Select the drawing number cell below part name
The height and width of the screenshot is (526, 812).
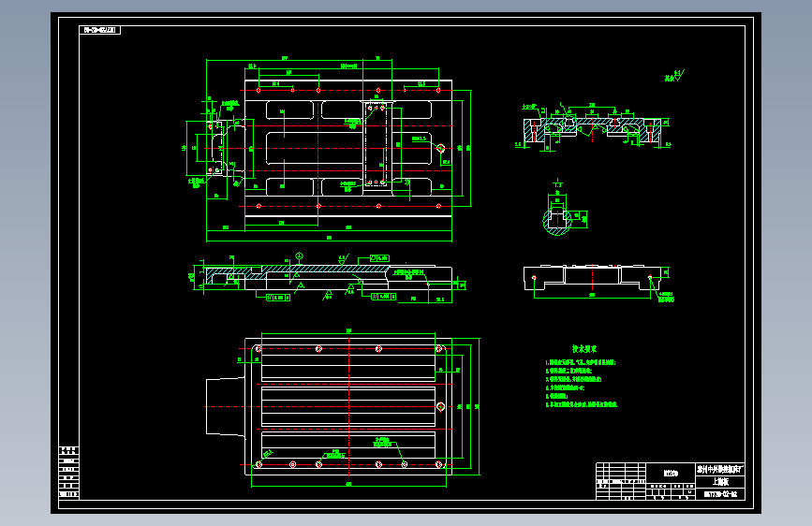pyautogui.click(x=720, y=494)
